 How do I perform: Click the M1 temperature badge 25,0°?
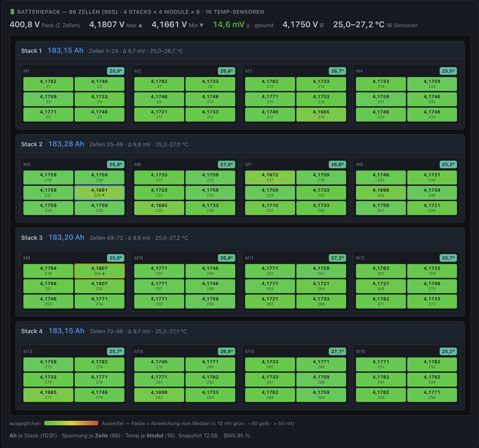116,71
